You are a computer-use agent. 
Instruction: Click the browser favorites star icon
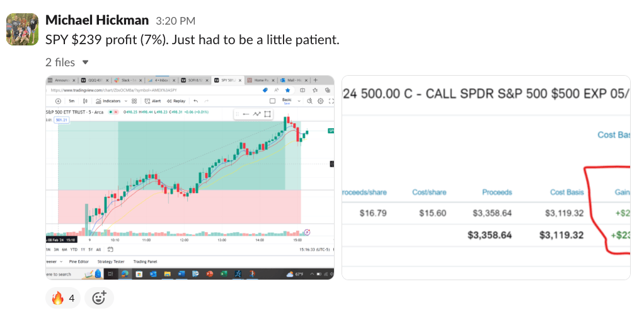pos(287,90)
